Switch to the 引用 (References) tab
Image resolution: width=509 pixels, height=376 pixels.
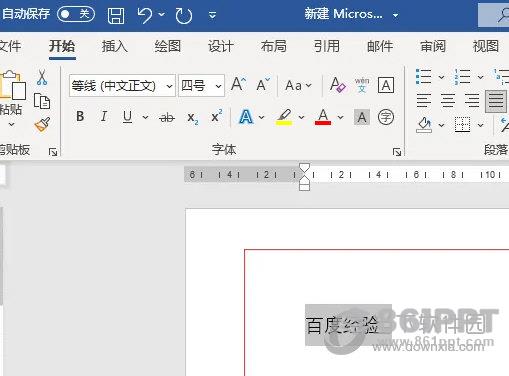327,46
